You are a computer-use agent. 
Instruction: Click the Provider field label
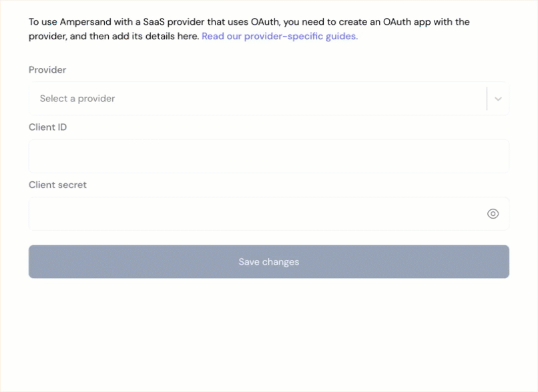tap(47, 69)
